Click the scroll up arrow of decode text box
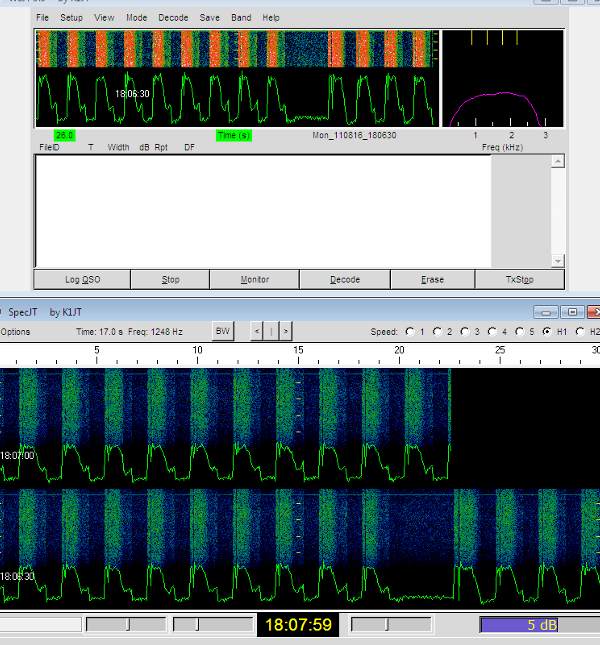Viewport: 600px width, 645px height. click(x=558, y=162)
